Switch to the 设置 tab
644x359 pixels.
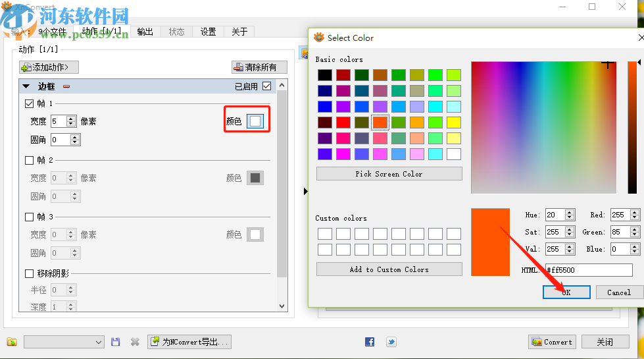tap(209, 32)
